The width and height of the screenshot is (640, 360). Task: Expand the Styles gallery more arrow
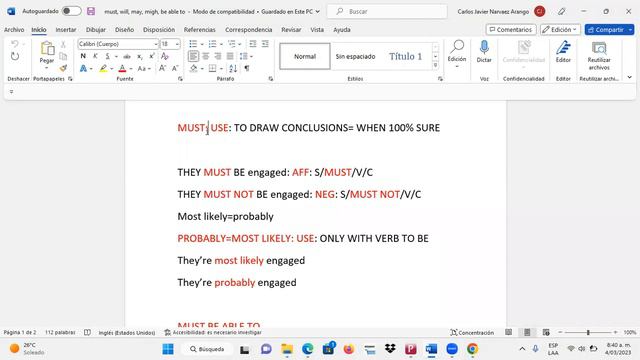tap(436, 65)
